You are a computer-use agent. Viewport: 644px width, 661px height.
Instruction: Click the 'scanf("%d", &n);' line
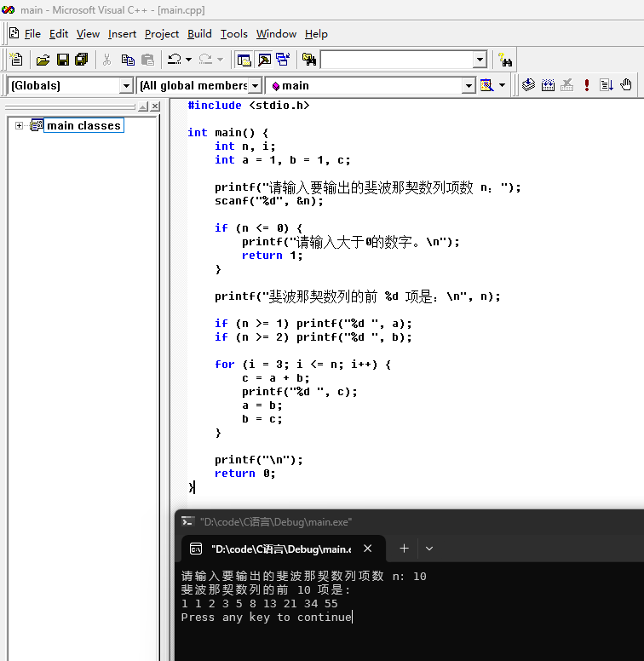tap(269, 201)
